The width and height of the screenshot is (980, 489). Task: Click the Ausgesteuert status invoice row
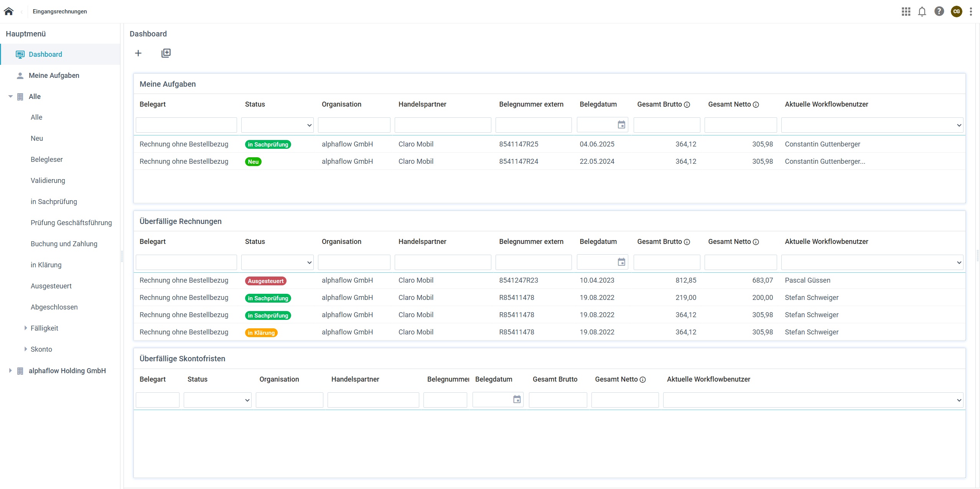265,281
